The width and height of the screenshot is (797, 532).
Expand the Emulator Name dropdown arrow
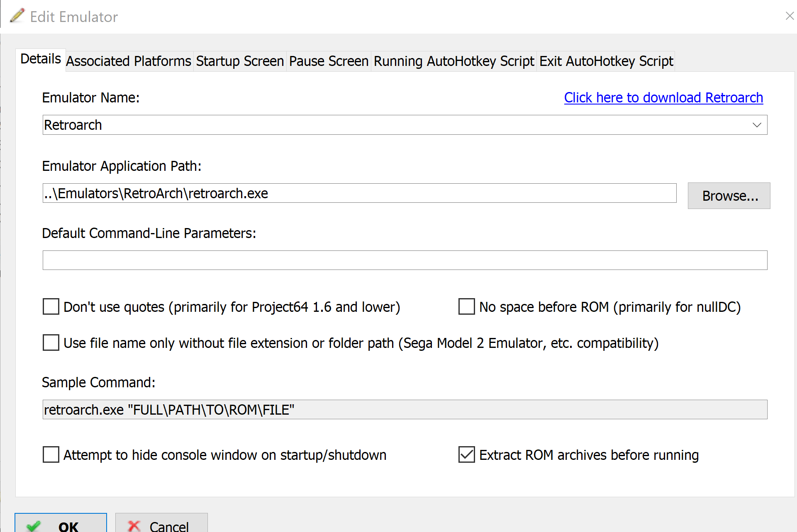pyautogui.click(x=757, y=125)
